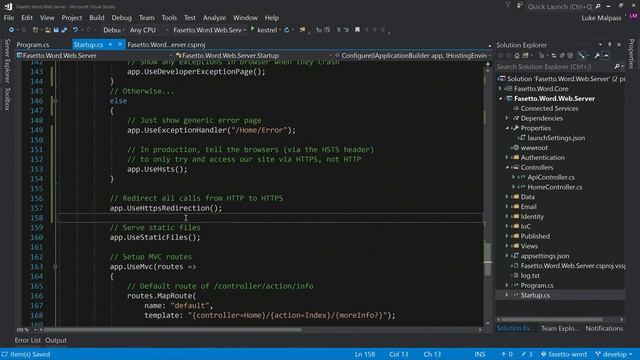Toggle the bookmark toolbar icon

tap(357, 30)
